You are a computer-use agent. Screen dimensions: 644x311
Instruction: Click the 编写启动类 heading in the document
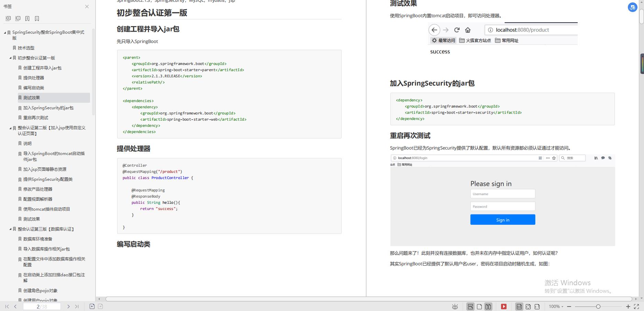pyautogui.click(x=134, y=244)
